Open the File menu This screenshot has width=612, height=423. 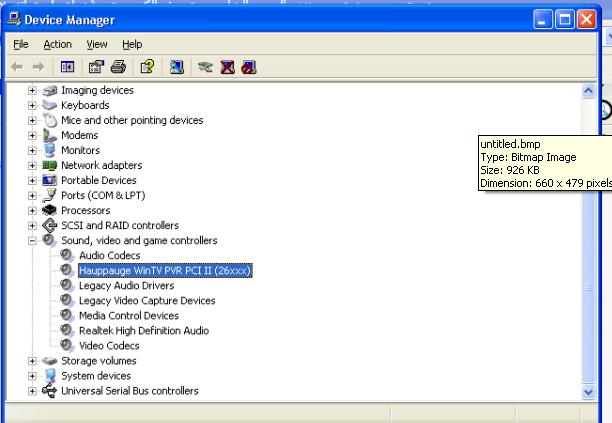[x=21, y=44]
